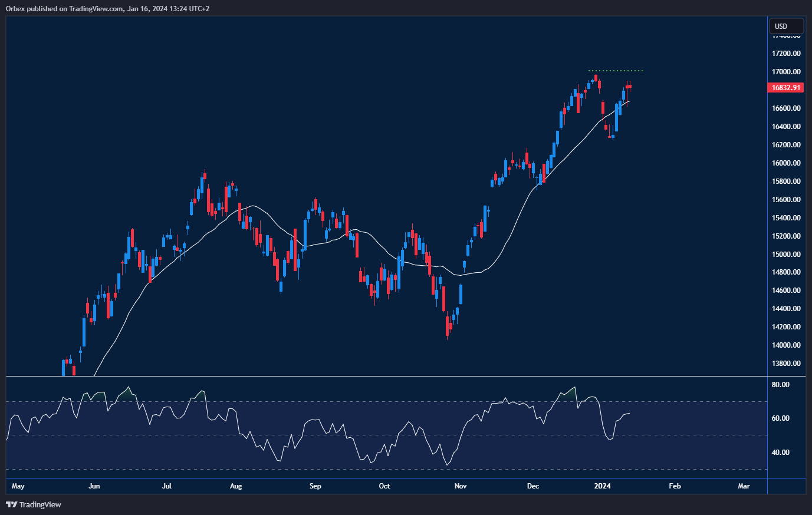The height and width of the screenshot is (515, 812).
Task: Click the 40.00 level on RSI scale
Action: click(x=781, y=453)
